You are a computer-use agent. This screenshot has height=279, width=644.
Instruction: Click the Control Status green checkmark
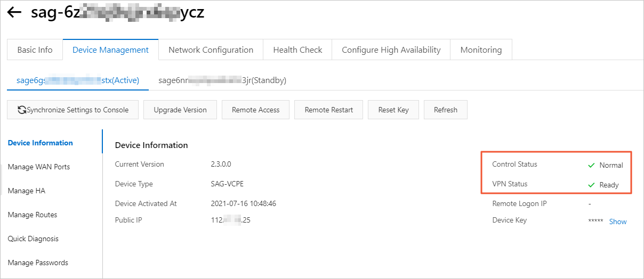pos(591,166)
